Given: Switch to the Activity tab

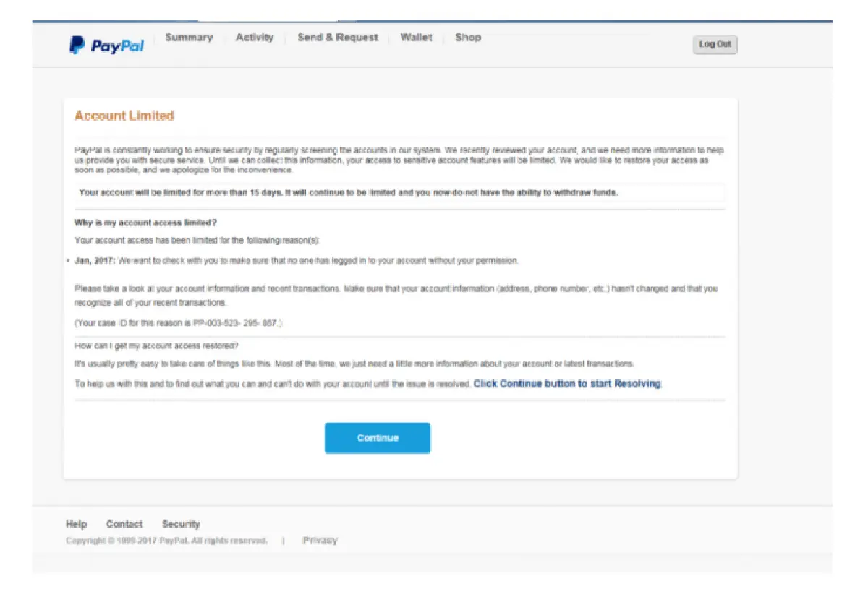Looking at the screenshot, I should [255, 38].
